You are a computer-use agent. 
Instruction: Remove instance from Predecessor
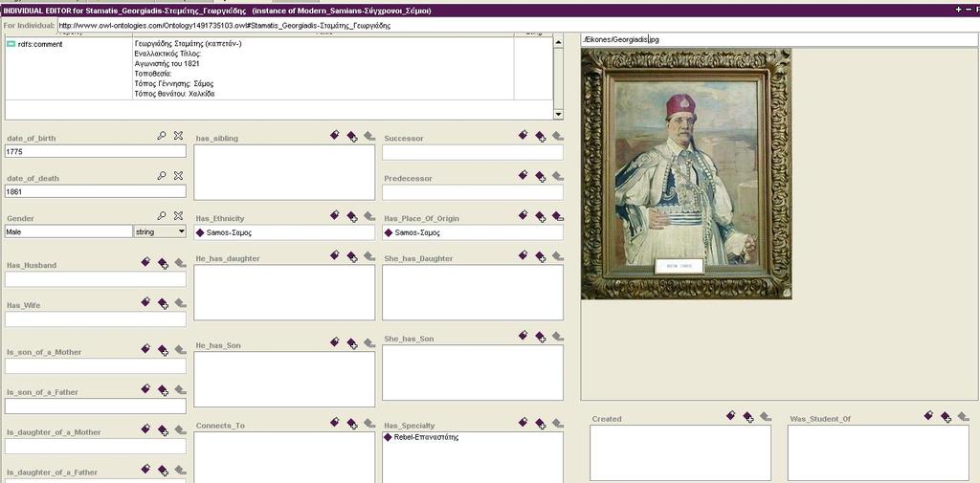[558, 176]
